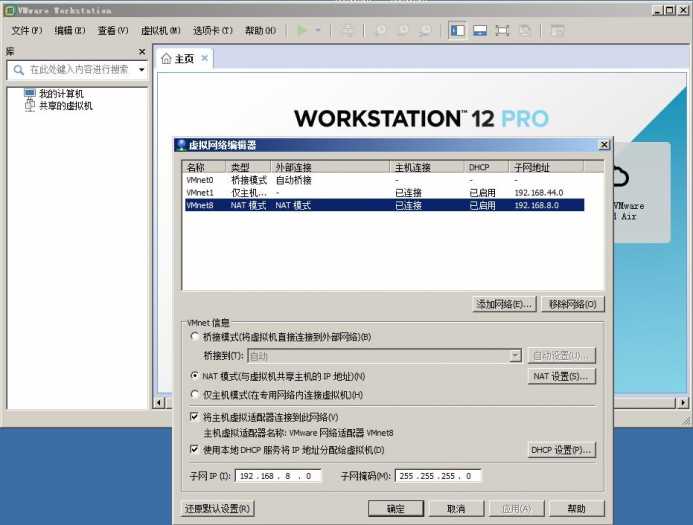Select the Shared VMs icon in library
The image size is (693, 525).
tap(30, 106)
